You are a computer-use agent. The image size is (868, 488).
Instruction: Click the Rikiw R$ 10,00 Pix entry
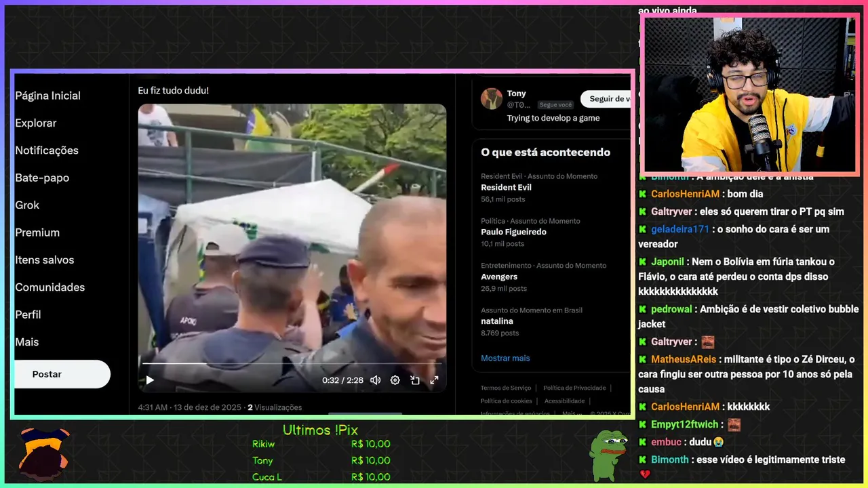321,444
